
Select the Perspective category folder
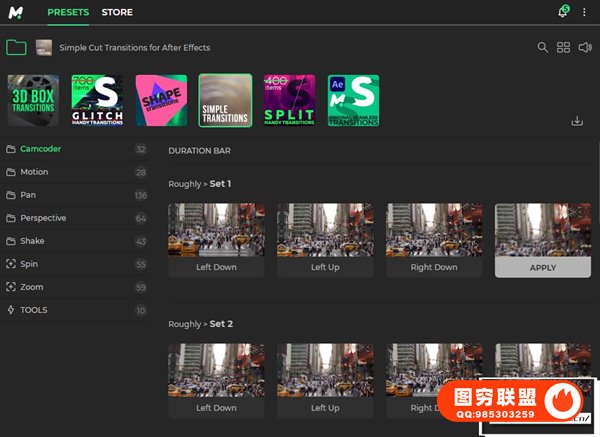pos(43,218)
